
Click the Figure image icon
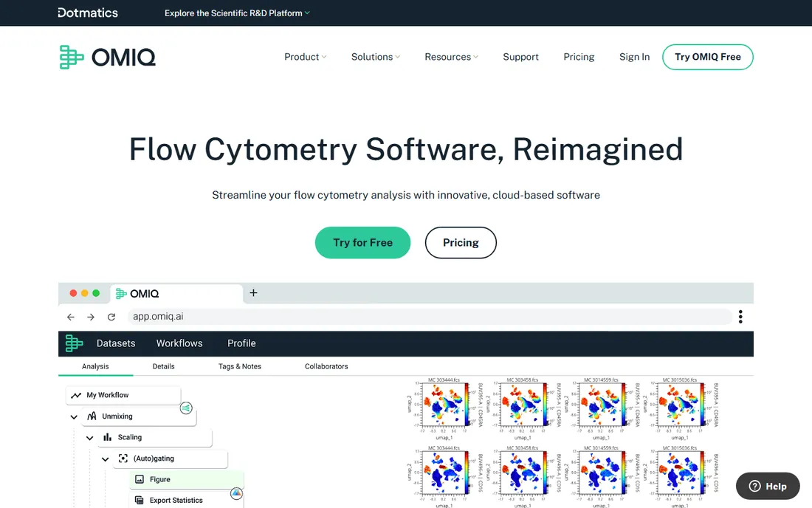[x=140, y=479]
